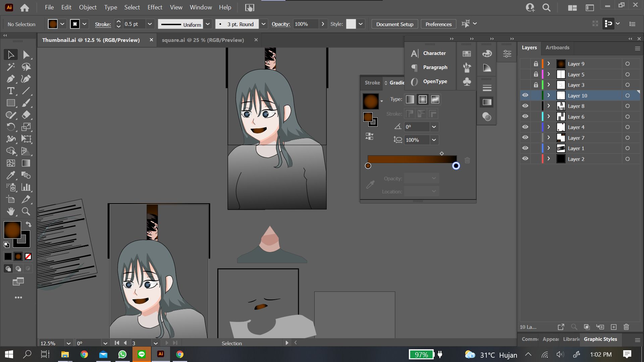Select the Eraser tool
The height and width of the screenshot is (362, 644).
click(26, 115)
